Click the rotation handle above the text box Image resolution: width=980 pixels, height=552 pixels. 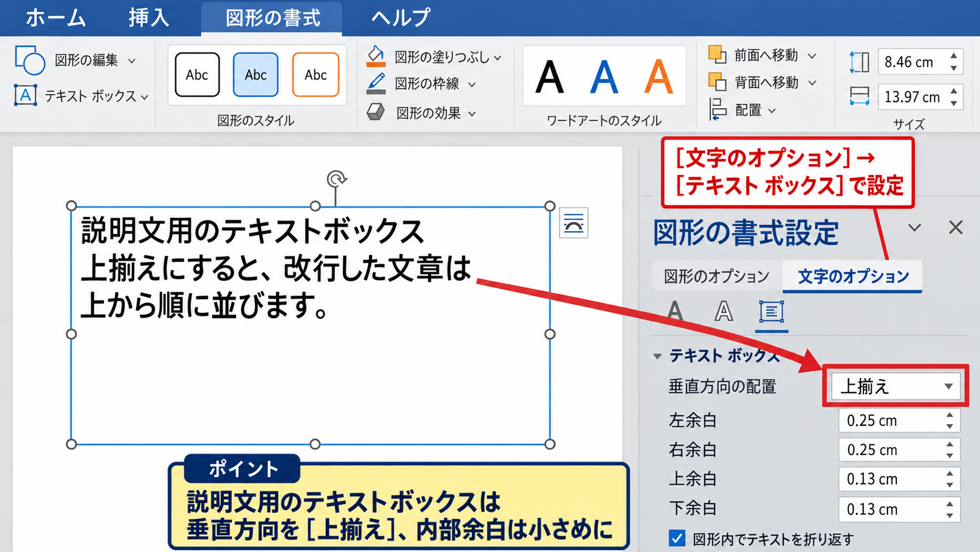[x=336, y=178]
